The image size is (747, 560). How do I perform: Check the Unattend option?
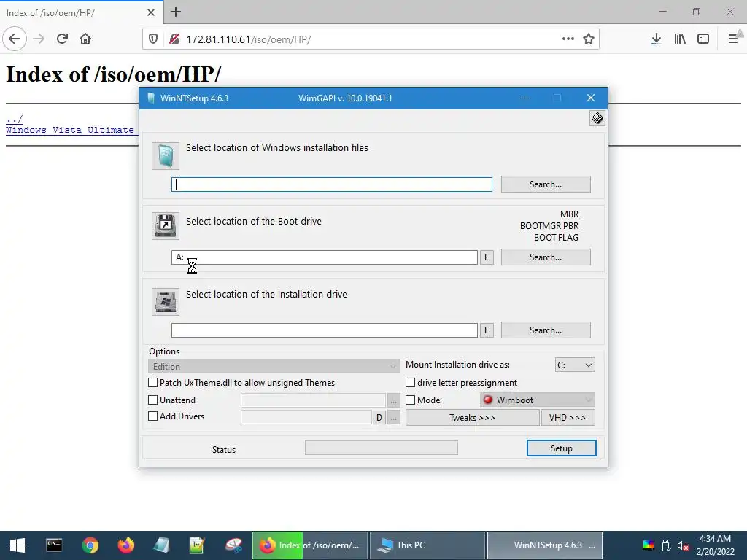153,400
